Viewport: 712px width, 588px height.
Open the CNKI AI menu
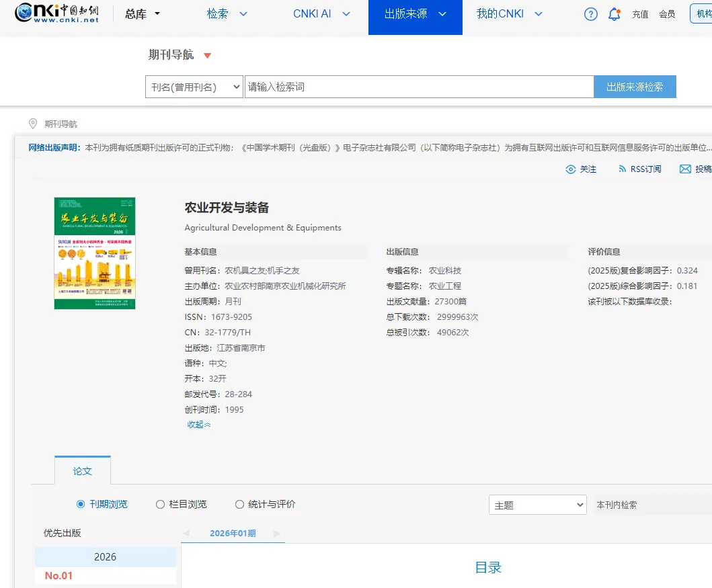(312, 14)
